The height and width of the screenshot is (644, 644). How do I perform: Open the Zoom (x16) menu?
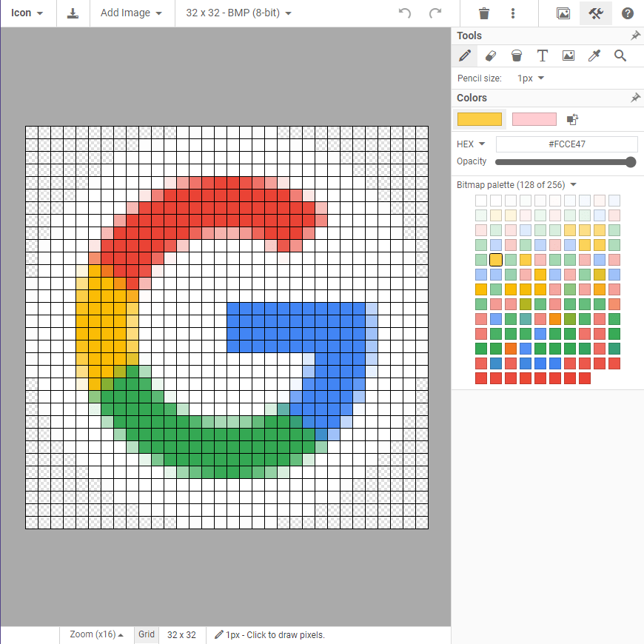(96, 634)
